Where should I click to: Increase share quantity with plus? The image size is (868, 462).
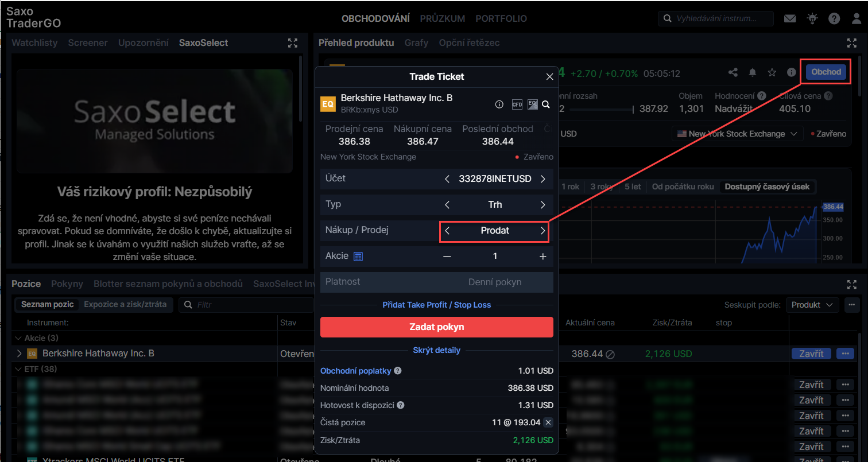[542, 257]
